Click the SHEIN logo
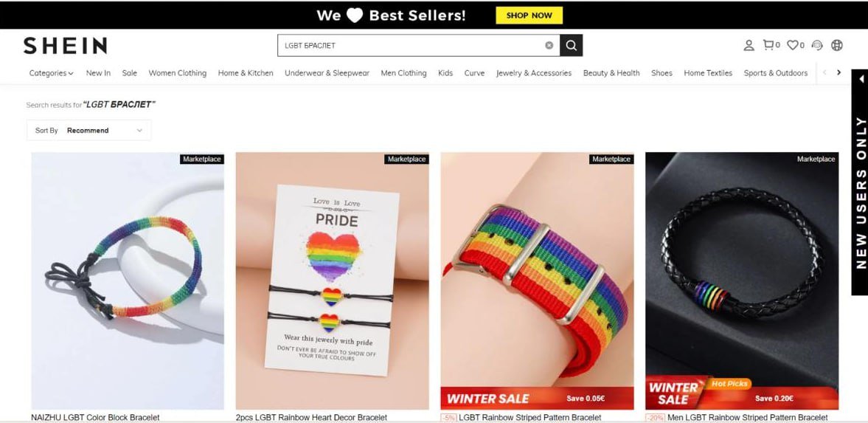Image resolution: width=868 pixels, height=423 pixels. click(66, 46)
